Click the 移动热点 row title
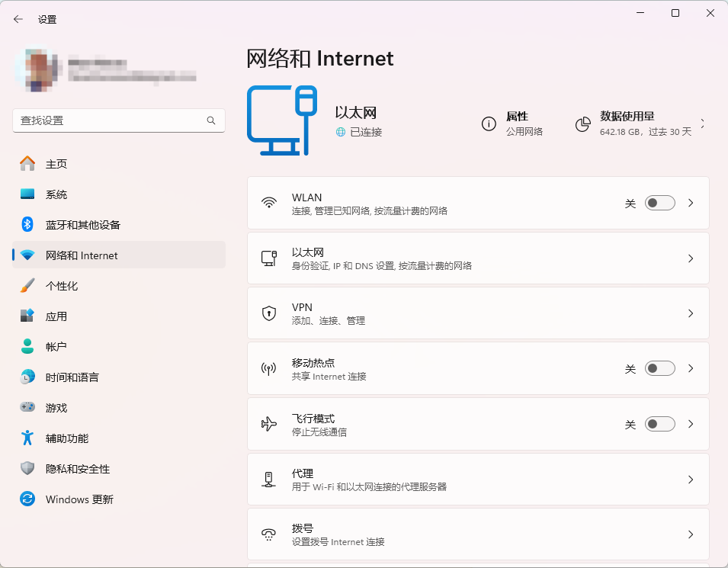The height and width of the screenshot is (568, 728). (x=313, y=363)
